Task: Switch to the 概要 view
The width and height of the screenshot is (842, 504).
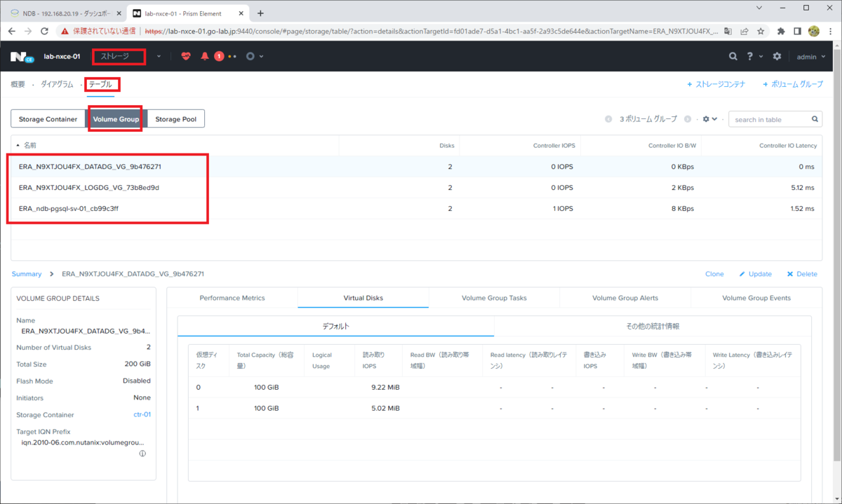Action: (18, 84)
